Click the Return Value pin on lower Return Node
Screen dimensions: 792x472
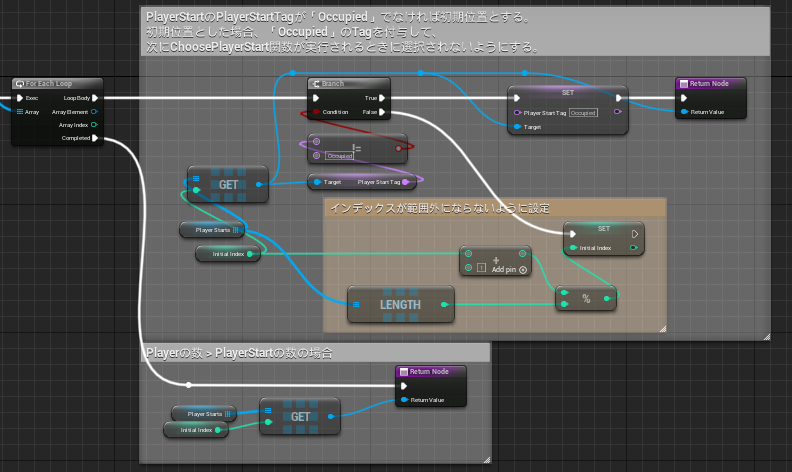[403, 400]
